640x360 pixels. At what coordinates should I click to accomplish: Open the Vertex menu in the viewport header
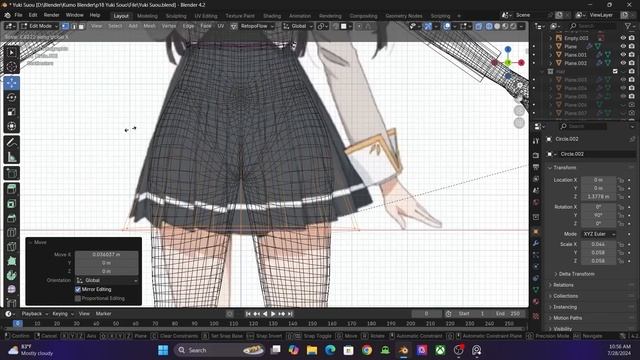[x=169, y=26]
